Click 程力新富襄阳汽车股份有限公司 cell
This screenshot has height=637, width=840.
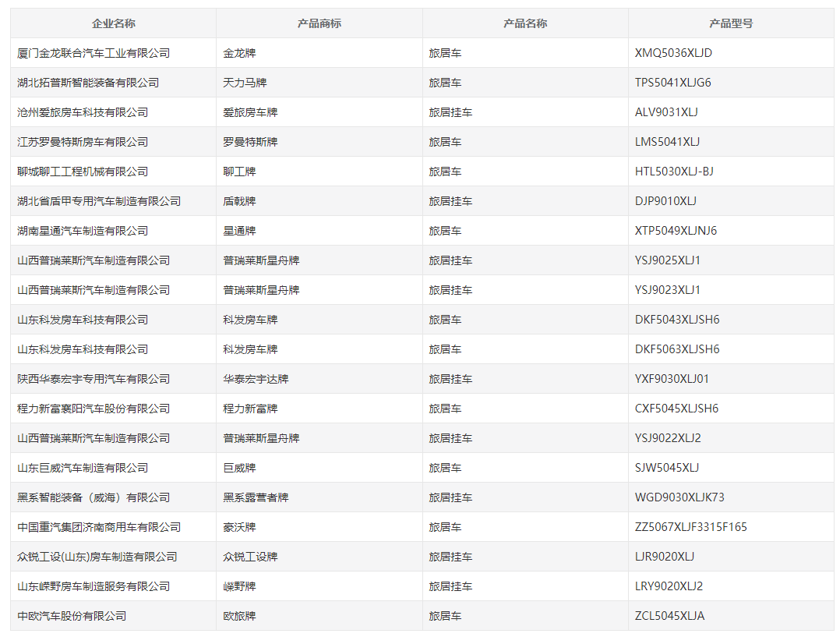(x=113, y=408)
